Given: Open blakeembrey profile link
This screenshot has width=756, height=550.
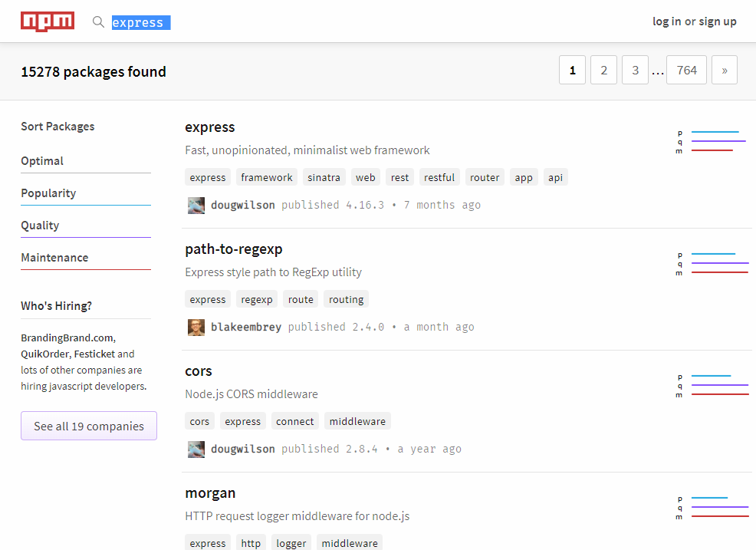Looking at the screenshot, I should [246, 327].
